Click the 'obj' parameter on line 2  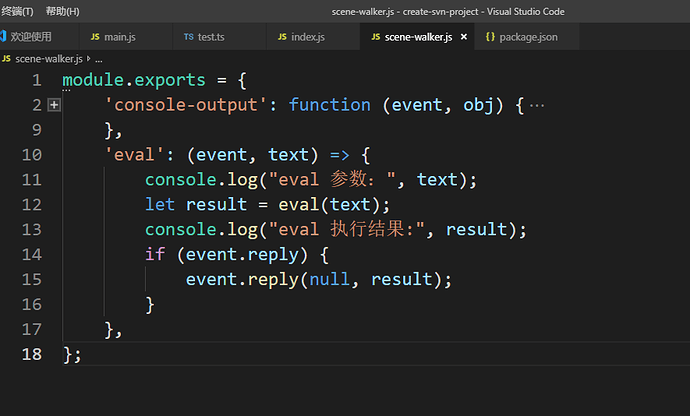click(478, 106)
